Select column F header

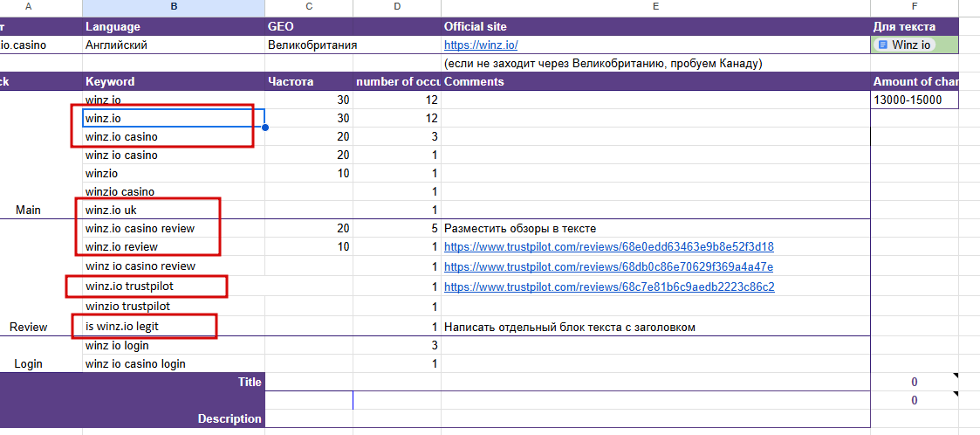915,8
